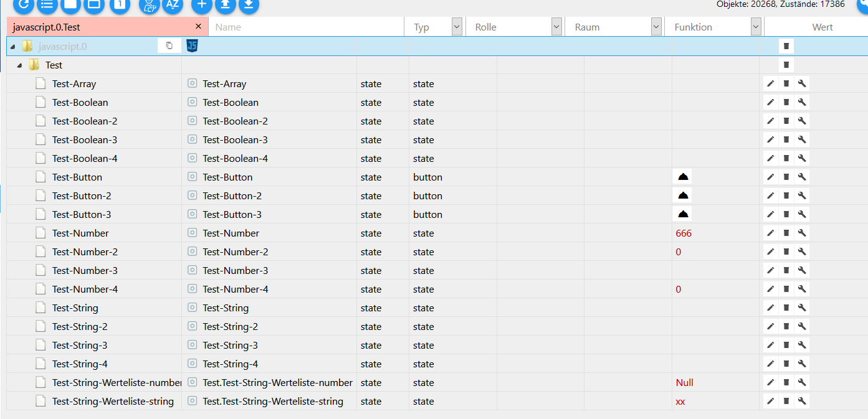Delete the Test-String-2 object

(x=786, y=326)
